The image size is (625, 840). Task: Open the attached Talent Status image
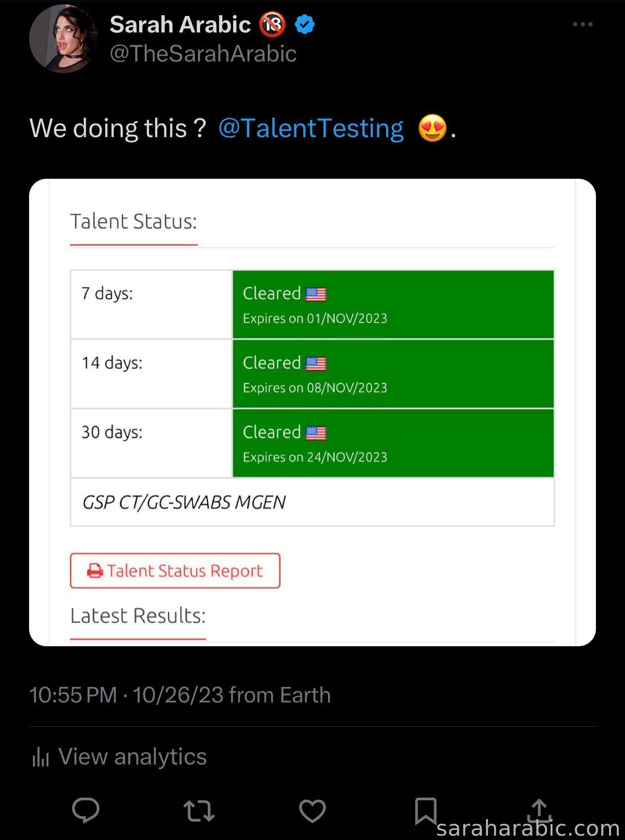312,412
